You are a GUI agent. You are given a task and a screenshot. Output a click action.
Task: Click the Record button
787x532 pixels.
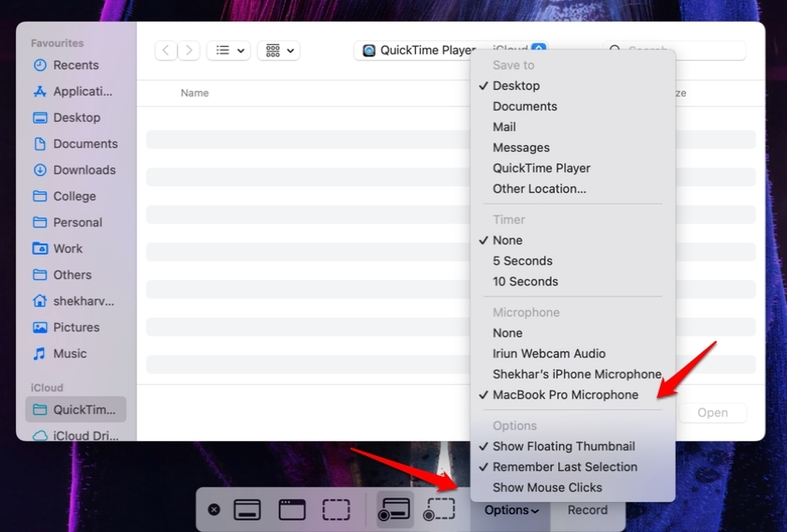point(587,510)
